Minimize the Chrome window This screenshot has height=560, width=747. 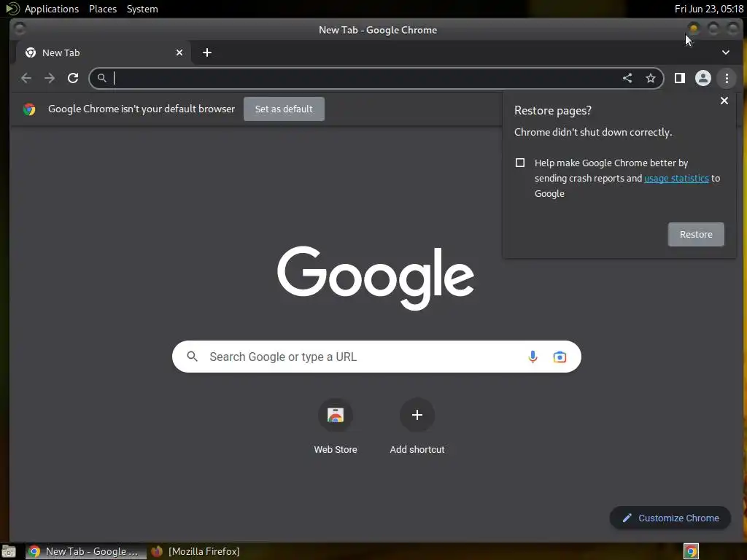694,29
